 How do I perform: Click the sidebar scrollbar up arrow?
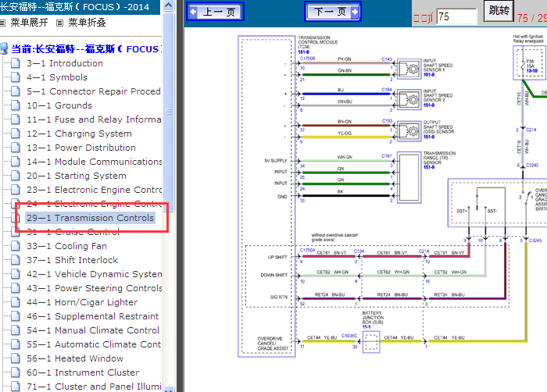point(169,5)
